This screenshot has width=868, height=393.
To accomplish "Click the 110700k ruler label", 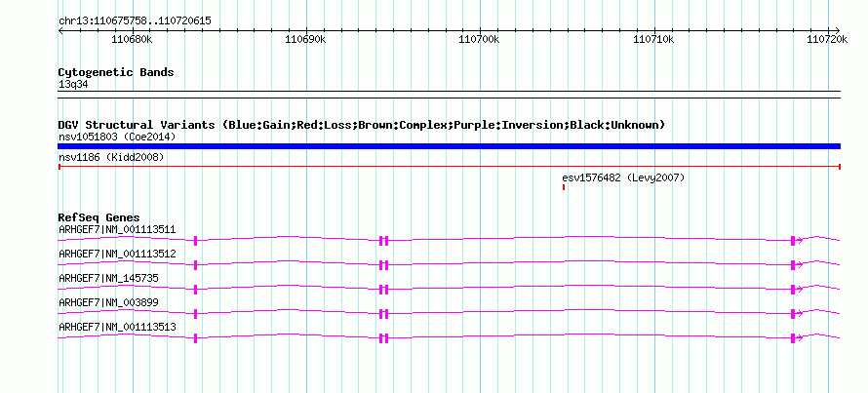I will point(480,39).
